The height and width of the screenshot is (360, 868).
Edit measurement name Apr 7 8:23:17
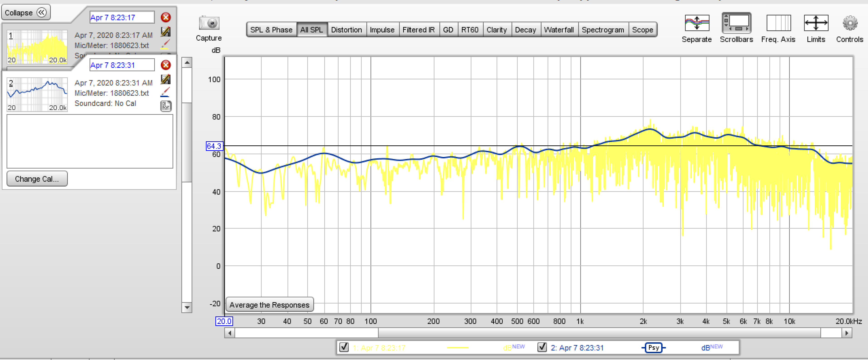122,17
